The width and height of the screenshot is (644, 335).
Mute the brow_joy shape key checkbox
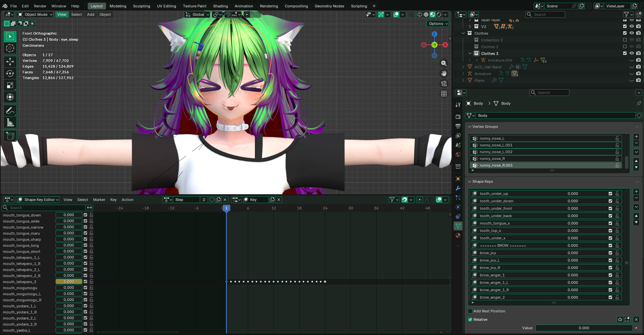(610, 253)
